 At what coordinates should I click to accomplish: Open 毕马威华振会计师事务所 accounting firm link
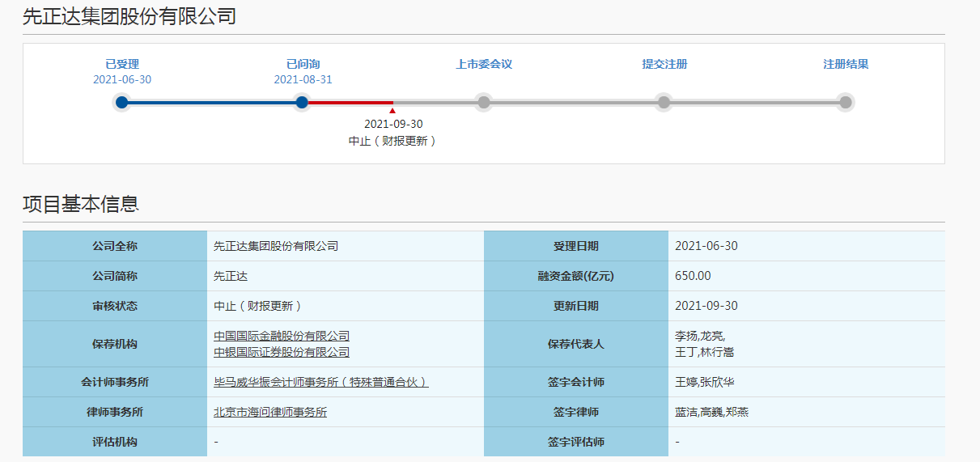[321, 382]
